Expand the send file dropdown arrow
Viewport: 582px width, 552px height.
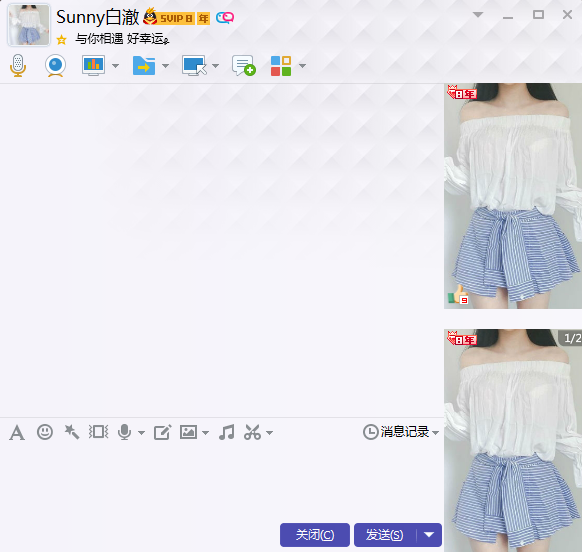coord(165,66)
